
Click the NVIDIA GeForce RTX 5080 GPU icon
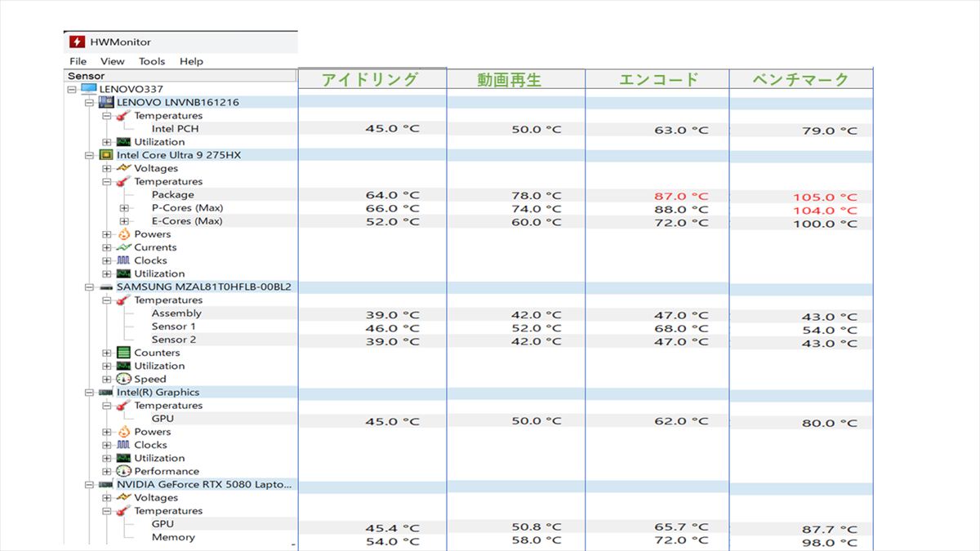tap(106, 484)
